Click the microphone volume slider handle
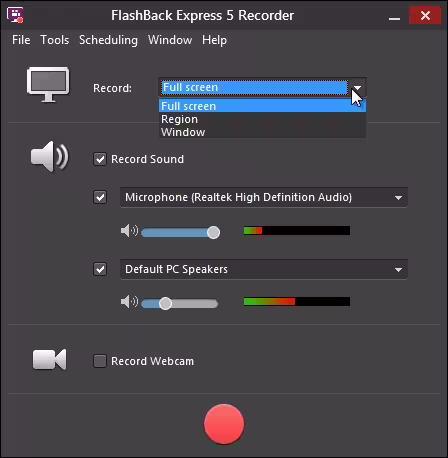This screenshot has width=448, height=458. click(x=213, y=232)
